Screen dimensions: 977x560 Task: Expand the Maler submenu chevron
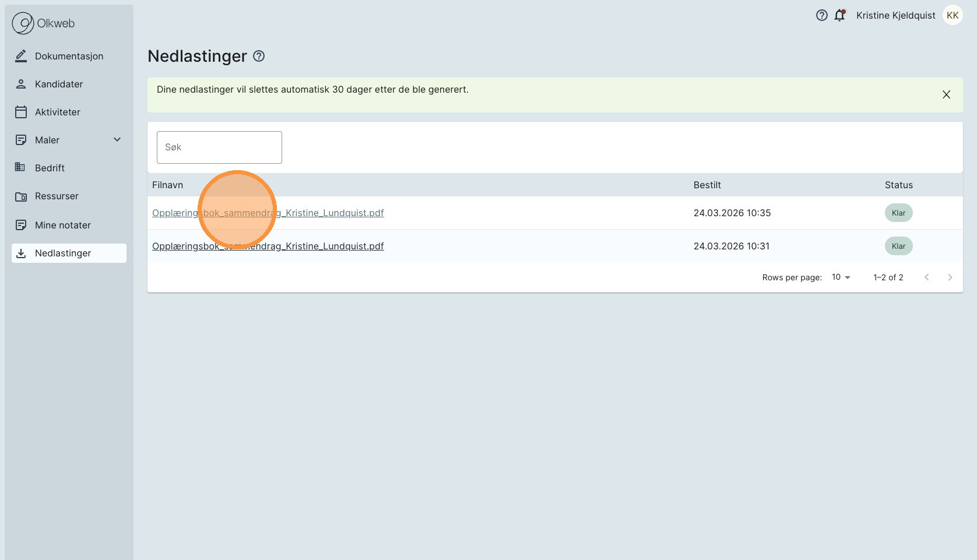pos(117,140)
